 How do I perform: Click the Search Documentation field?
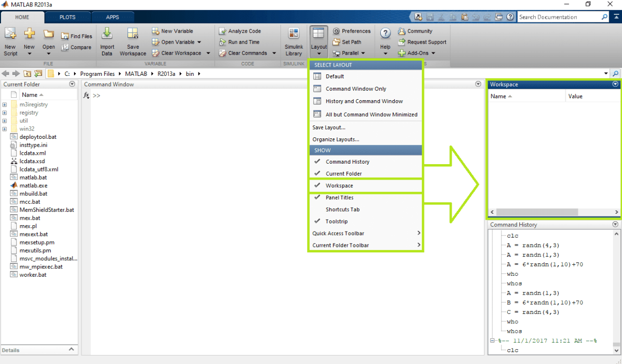558,17
